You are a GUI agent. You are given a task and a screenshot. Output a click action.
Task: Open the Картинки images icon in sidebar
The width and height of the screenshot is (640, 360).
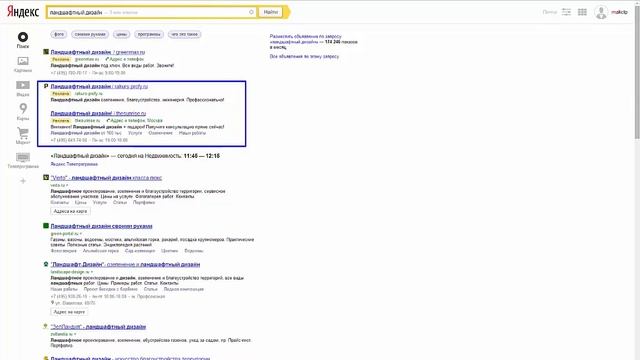tap(23, 61)
